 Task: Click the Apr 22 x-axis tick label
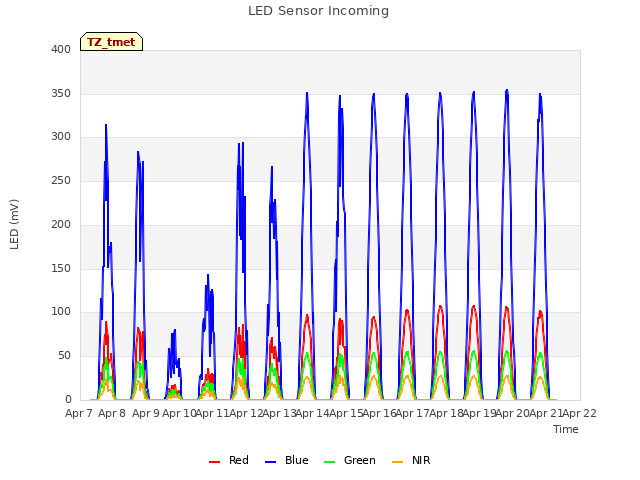coord(580,413)
